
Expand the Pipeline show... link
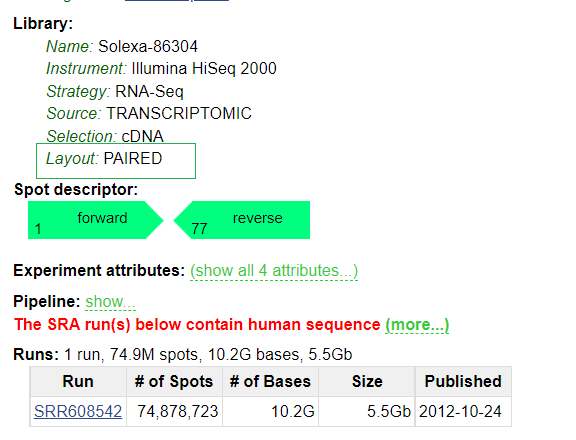pyautogui.click(x=110, y=302)
